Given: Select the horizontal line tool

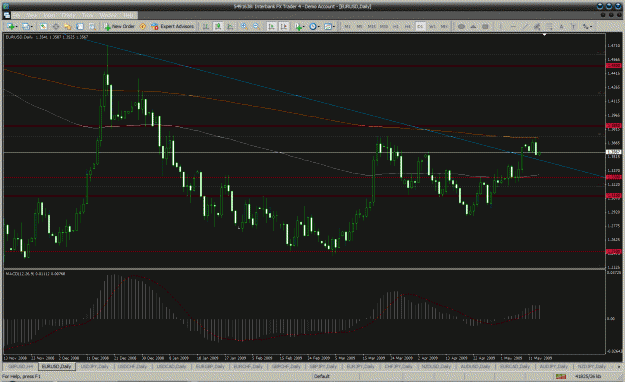Looking at the screenshot, I should pyautogui.click(x=513, y=26).
